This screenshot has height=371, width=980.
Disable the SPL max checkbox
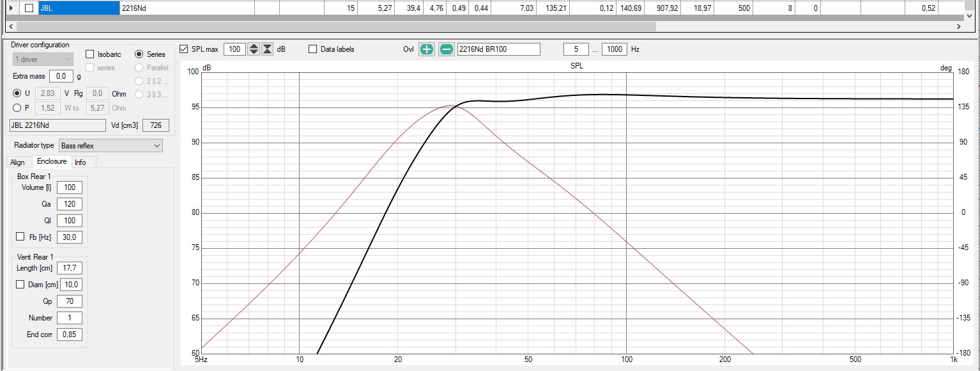tap(184, 49)
